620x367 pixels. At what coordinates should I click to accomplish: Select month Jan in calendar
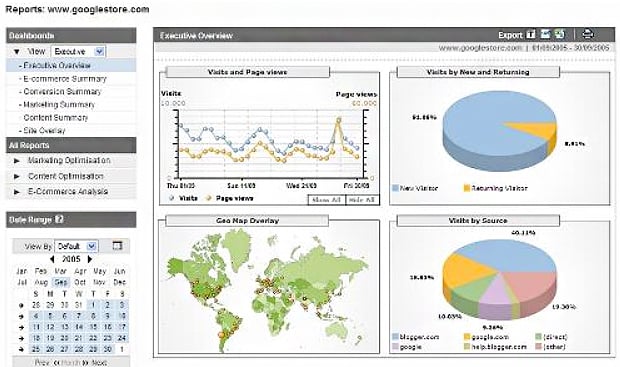click(x=21, y=271)
